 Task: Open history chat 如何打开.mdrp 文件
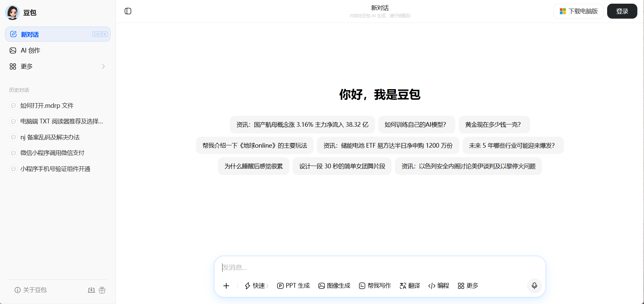47,105
